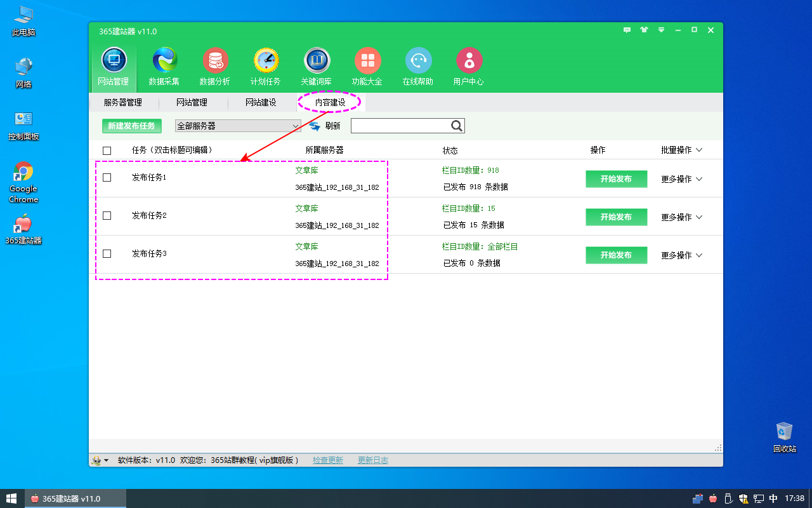812x508 pixels.
Task: Expand the 批量操作 dropdown
Action: point(682,150)
